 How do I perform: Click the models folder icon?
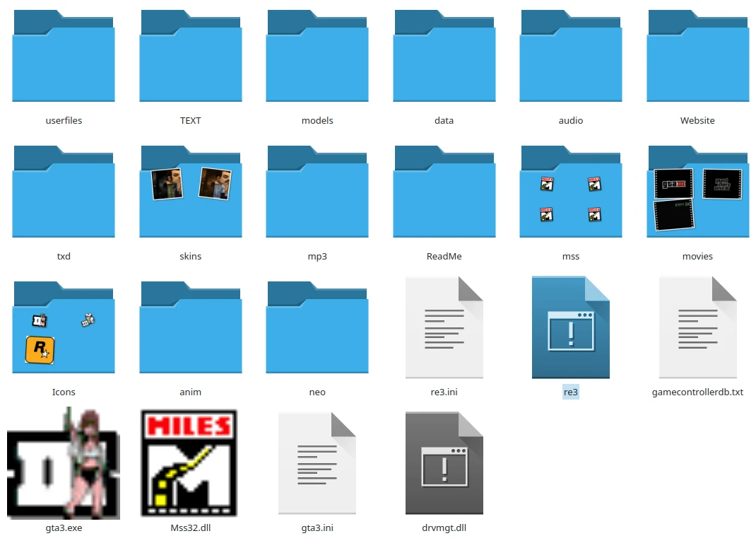317,56
